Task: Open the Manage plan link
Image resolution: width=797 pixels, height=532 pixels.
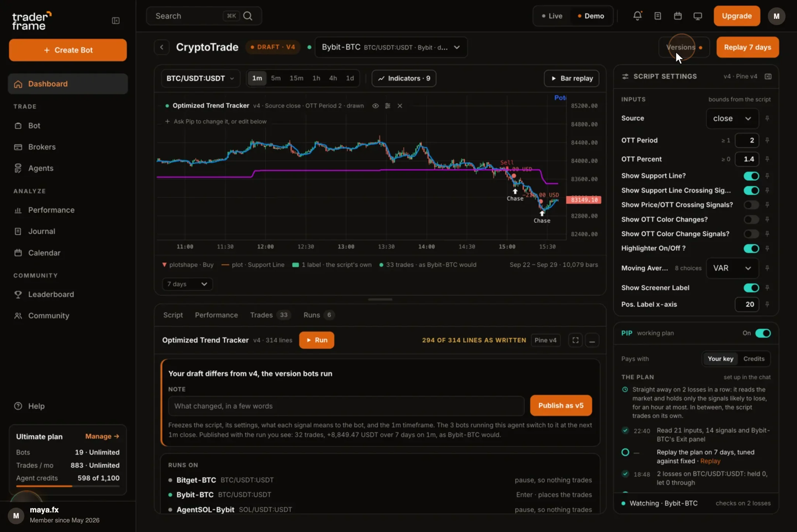Action: (102, 436)
